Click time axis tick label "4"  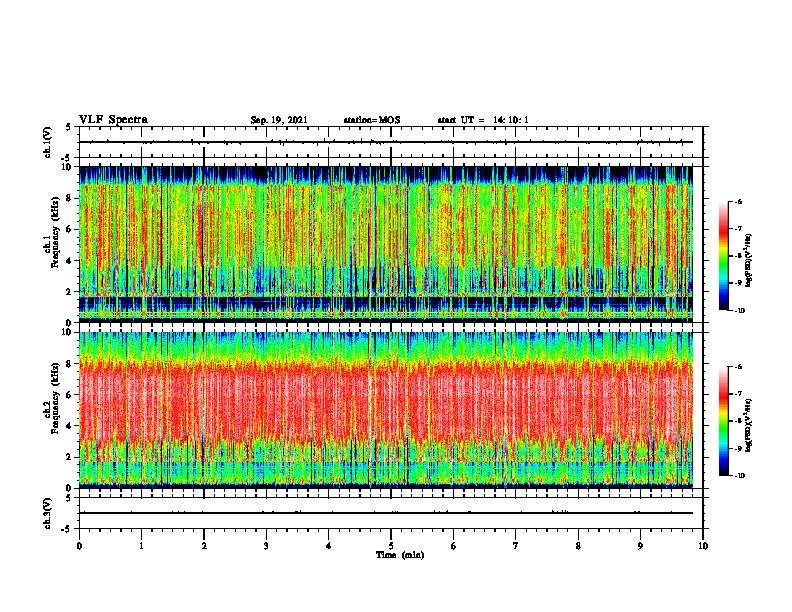(329, 546)
